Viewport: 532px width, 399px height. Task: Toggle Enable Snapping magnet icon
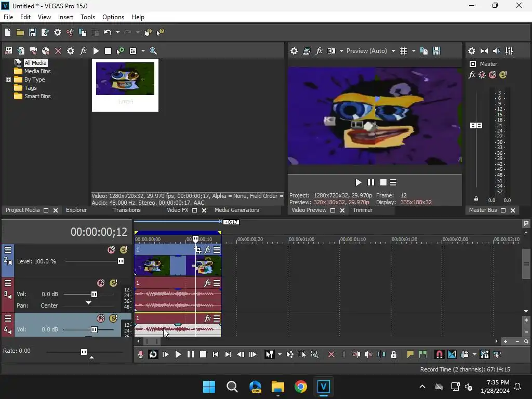(x=439, y=354)
